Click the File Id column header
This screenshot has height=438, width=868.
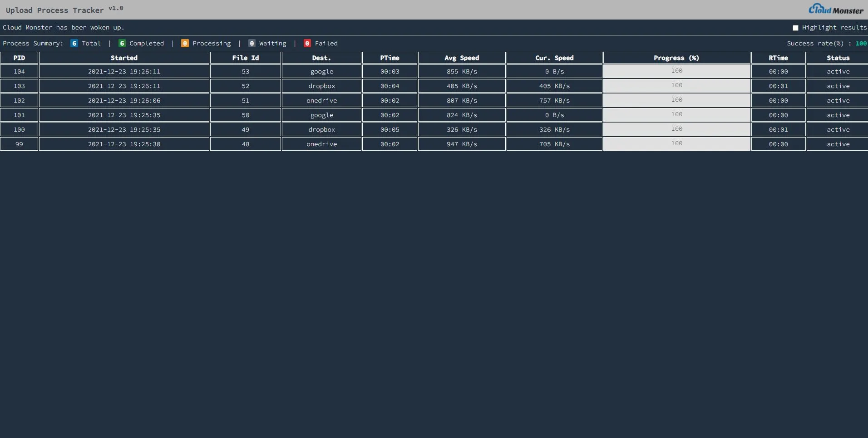[x=246, y=58]
